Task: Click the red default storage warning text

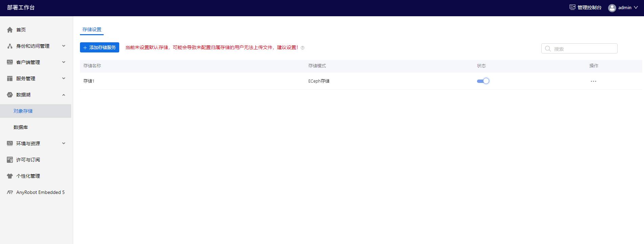Action: 212,47
